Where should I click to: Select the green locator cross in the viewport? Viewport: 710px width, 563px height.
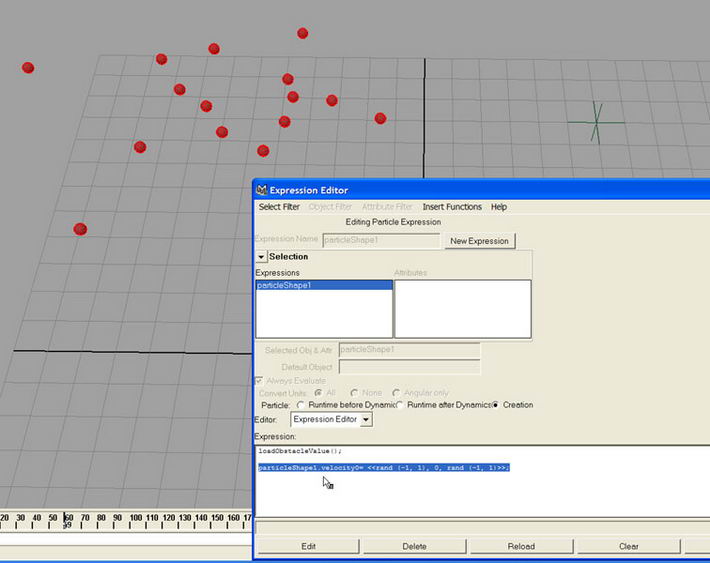click(596, 123)
